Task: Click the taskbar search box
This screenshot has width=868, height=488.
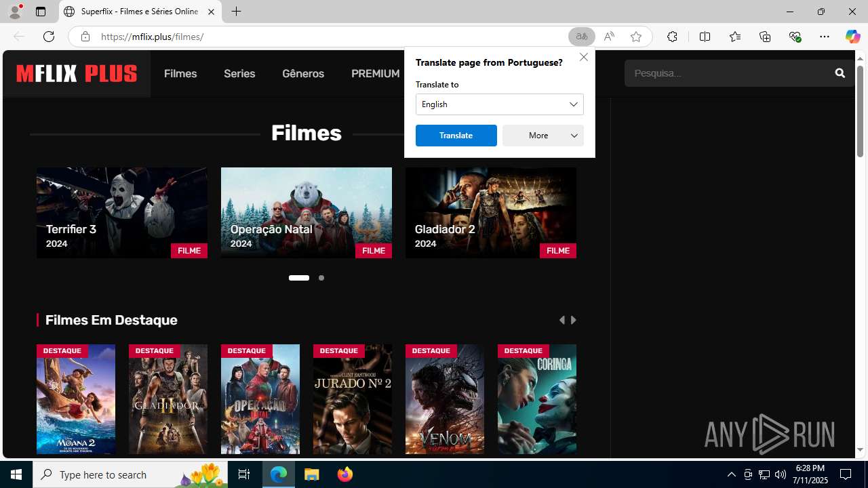Action: click(x=130, y=474)
